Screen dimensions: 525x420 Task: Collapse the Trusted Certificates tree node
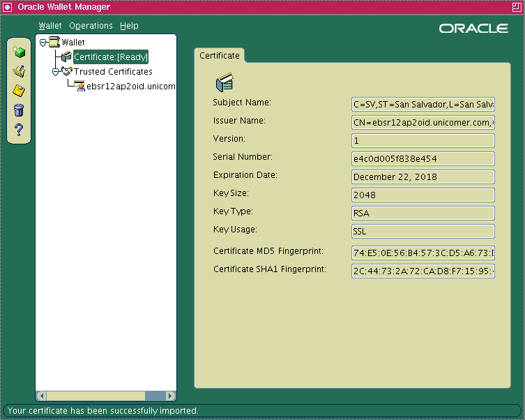56,72
